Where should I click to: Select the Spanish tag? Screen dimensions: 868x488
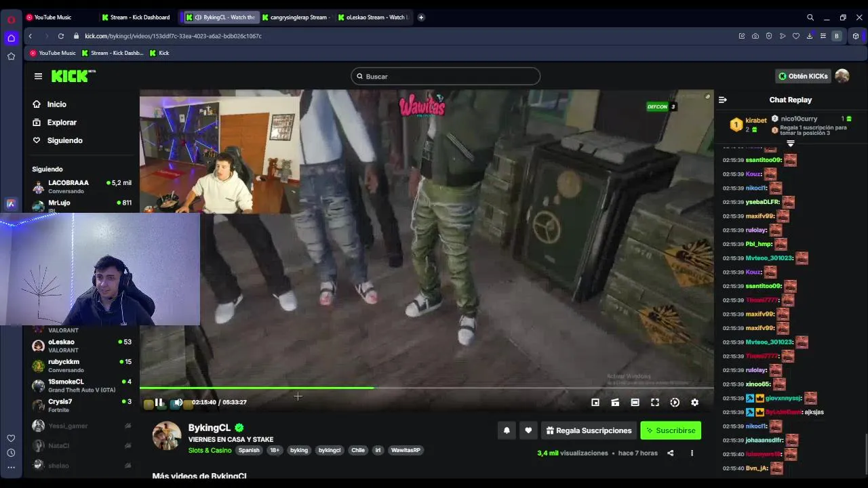click(249, 450)
